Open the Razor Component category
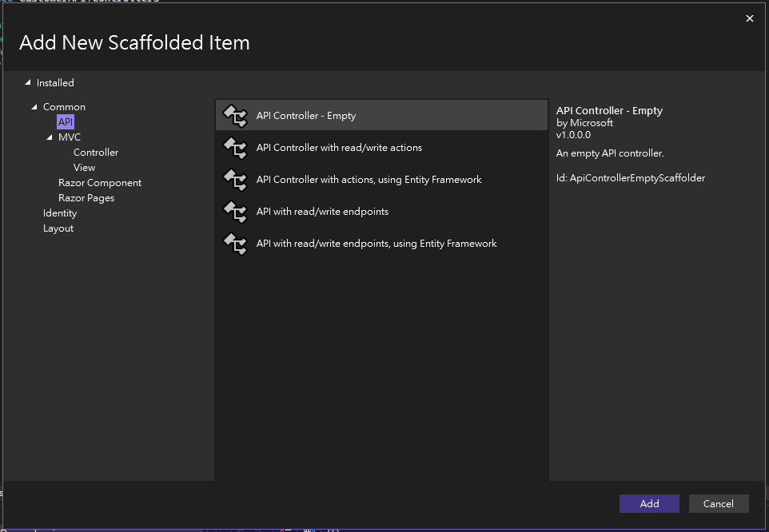This screenshot has height=532, width=769. [x=100, y=183]
